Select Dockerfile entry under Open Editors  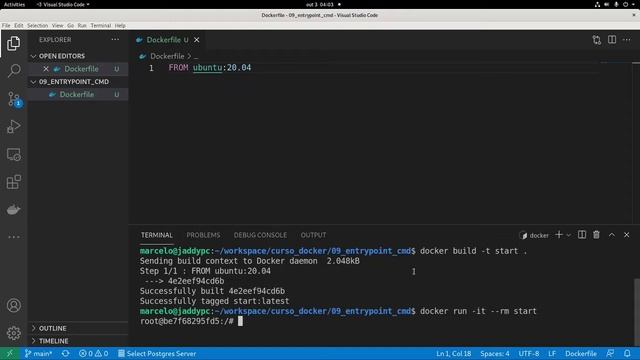tap(78, 69)
